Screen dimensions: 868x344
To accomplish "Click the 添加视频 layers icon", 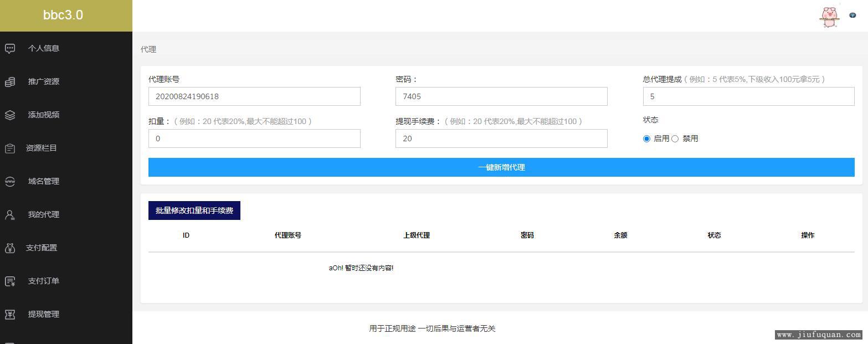I will [10, 115].
